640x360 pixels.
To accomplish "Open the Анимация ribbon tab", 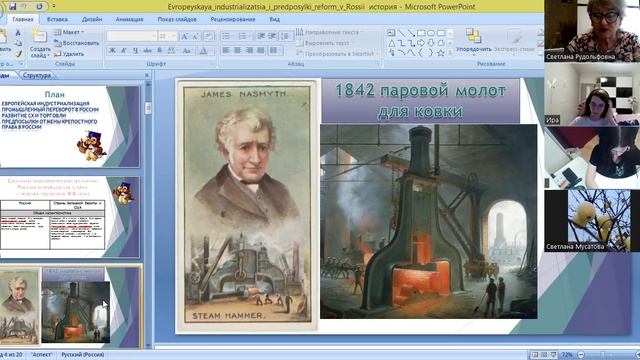I will tap(129, 19).
